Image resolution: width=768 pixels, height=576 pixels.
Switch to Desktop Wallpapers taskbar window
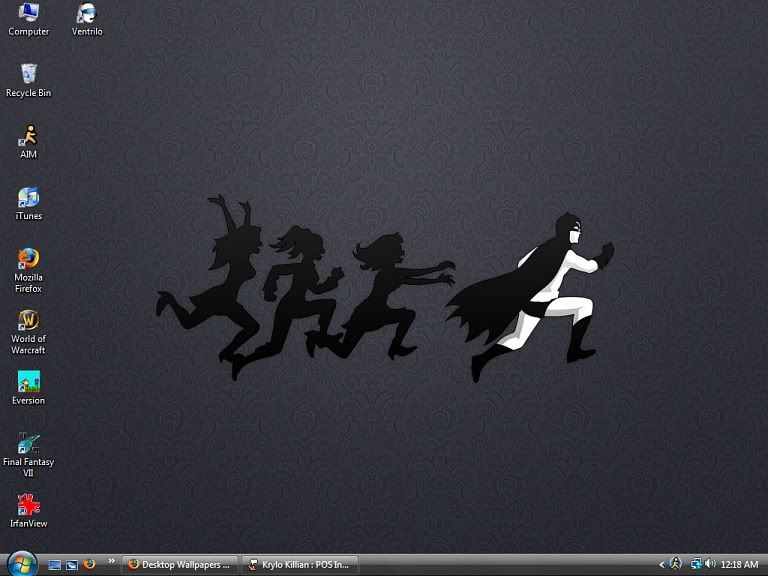pyautogui.click(x=179, y=565)
